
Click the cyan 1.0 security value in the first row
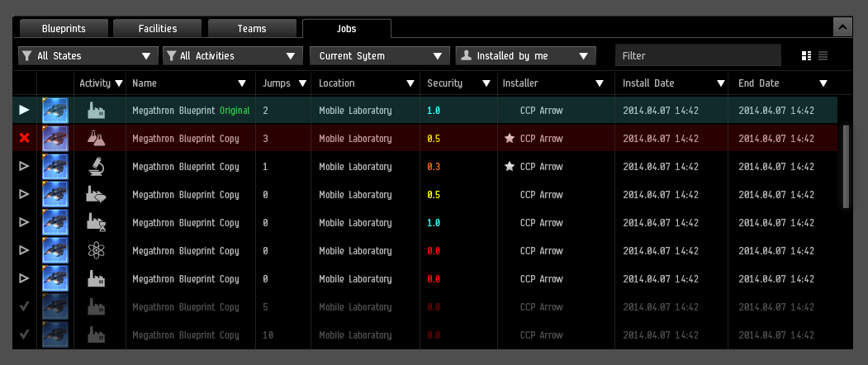pos(434,111)
